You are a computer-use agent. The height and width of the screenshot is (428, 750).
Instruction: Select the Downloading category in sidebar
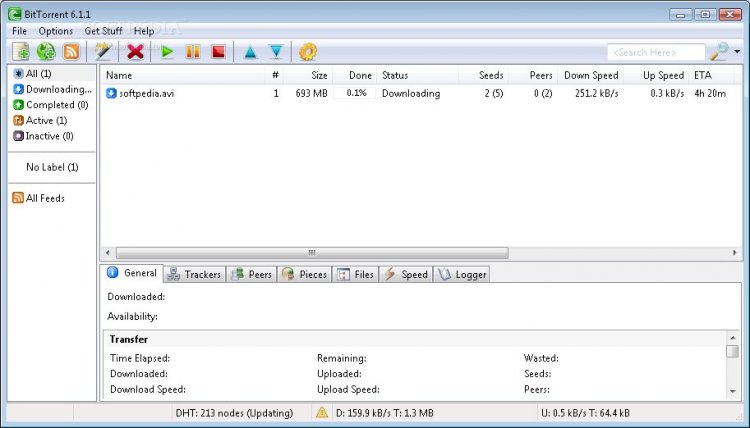[52, 89]
